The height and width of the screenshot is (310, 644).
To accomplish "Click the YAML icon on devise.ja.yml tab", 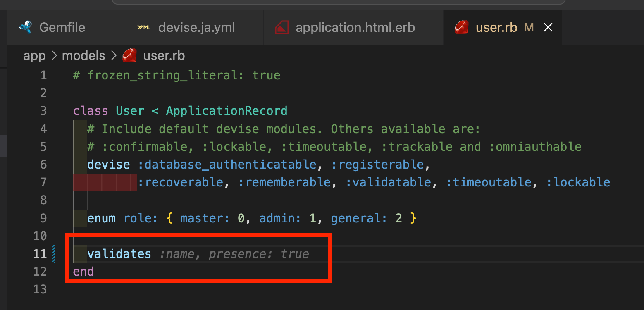I will pyautogui.click(x=144, y=28).
